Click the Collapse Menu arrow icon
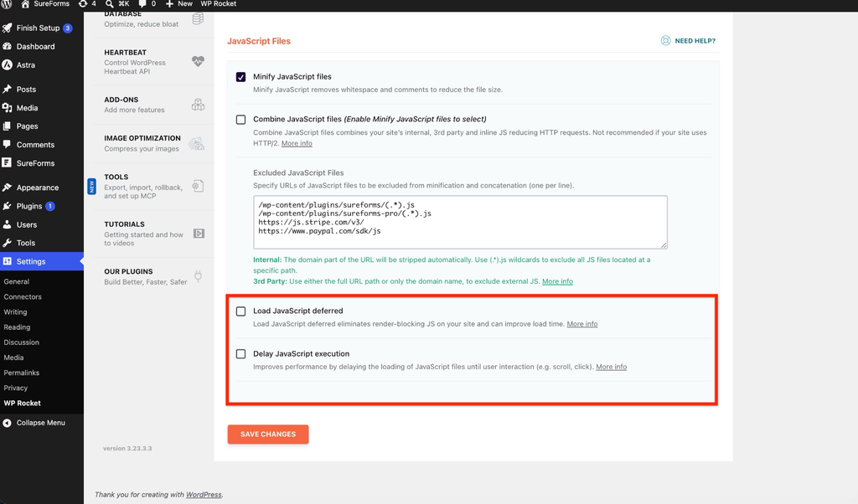This screenshot has width=858, height=504. point(7,423)
